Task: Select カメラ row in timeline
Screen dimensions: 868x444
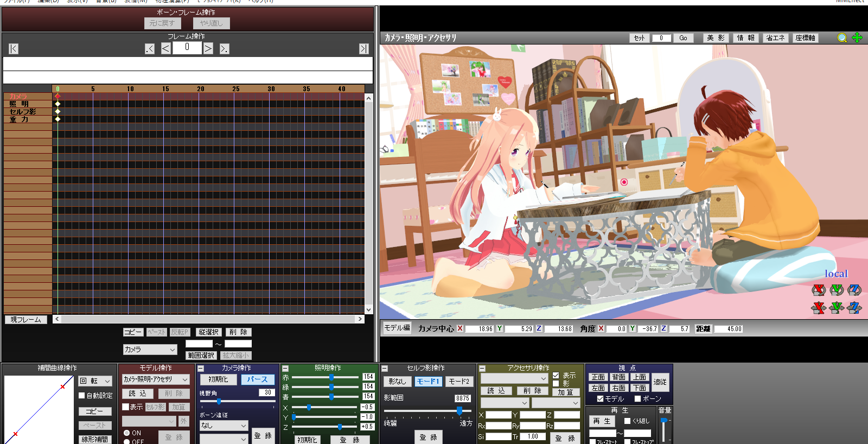Action: pyautogui.click(x=28, y=96)
